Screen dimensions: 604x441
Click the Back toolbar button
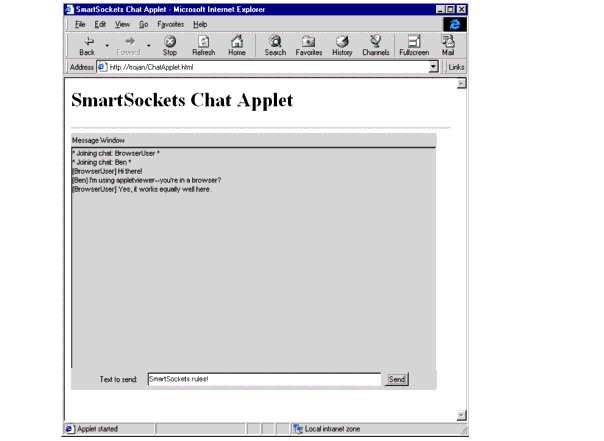(87, 46)
